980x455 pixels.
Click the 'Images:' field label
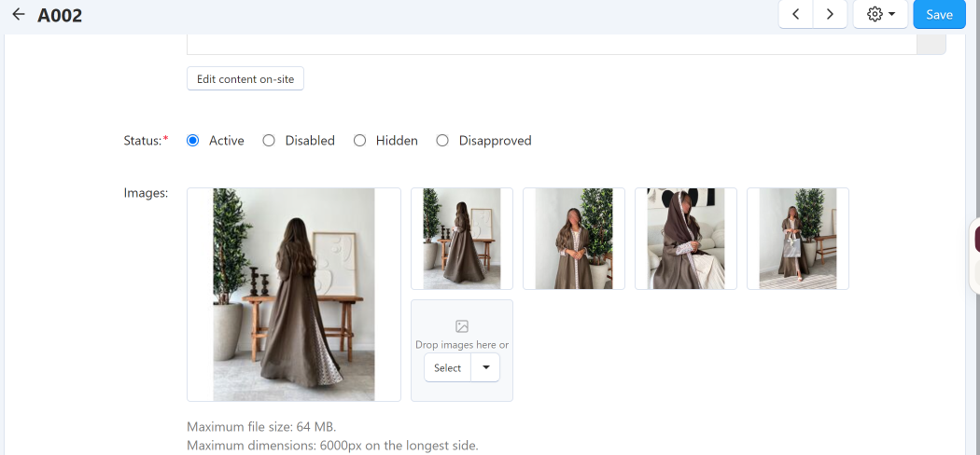(x=146, y=193)
